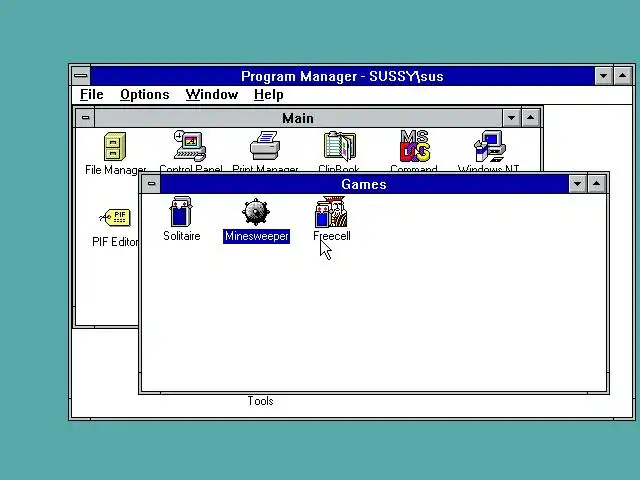
Task: Minimize the Games group window
Action: [578, 184]
